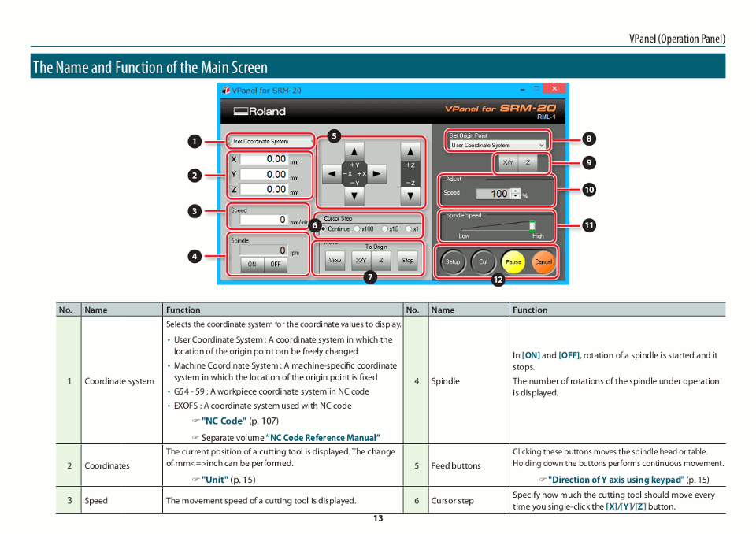This screenshot has height=534, width=756.
Task: Move the tool with the -X left arrow
Action: coord(332,173)
